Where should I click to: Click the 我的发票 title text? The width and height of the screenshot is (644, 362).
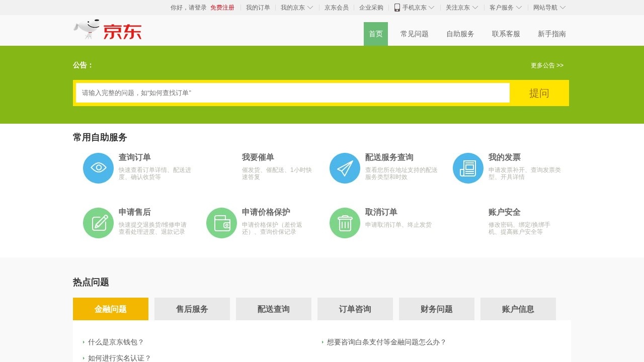tap(505, 157)
